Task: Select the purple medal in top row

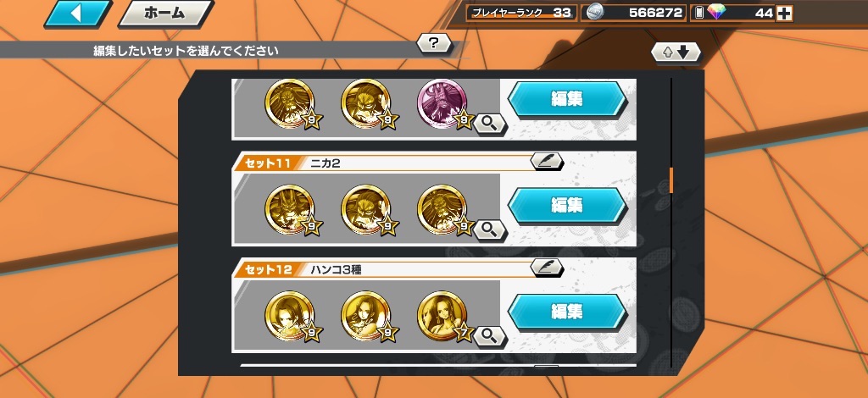Action: [442, 104]
